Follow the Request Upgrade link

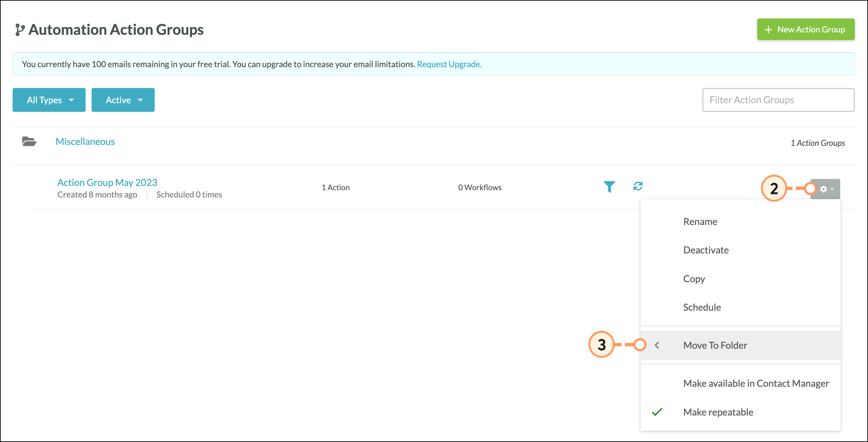click(449, 64)
